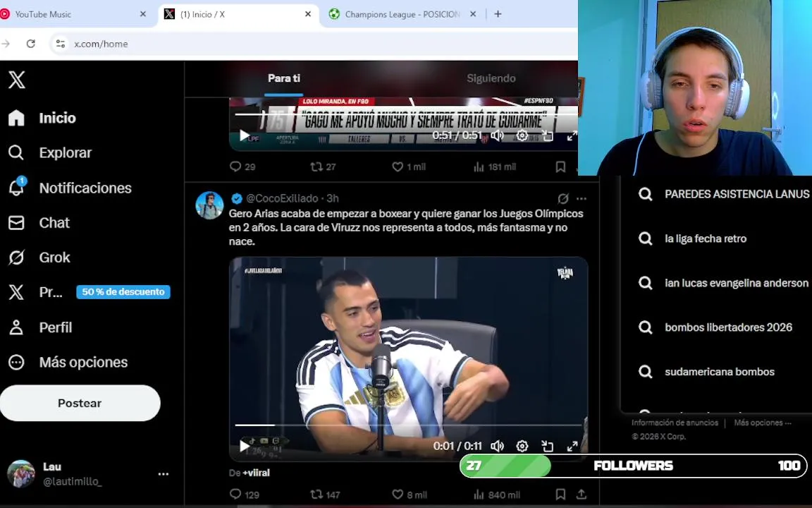Bookmark the Lolo Miranda post
The image size is (812, 508).
(560, 167)
